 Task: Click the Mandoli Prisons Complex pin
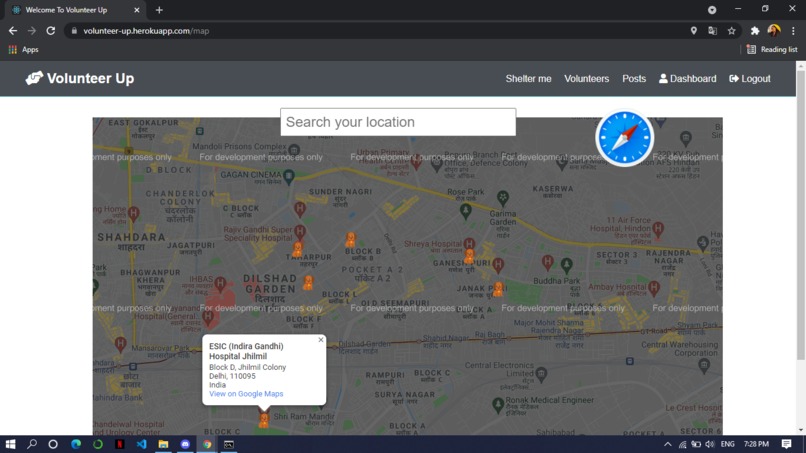click(294, 151)
